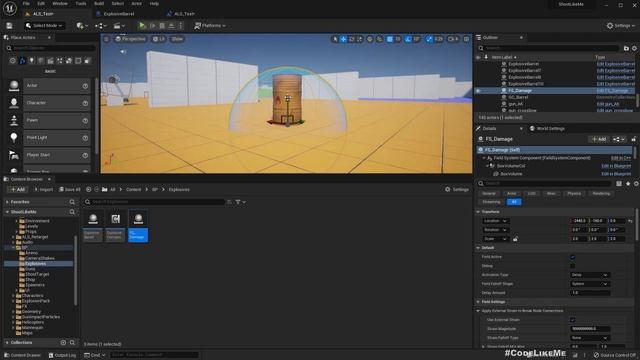Toggle the Field Active checkbox
The image size is (640, 360).
[573, 257]
